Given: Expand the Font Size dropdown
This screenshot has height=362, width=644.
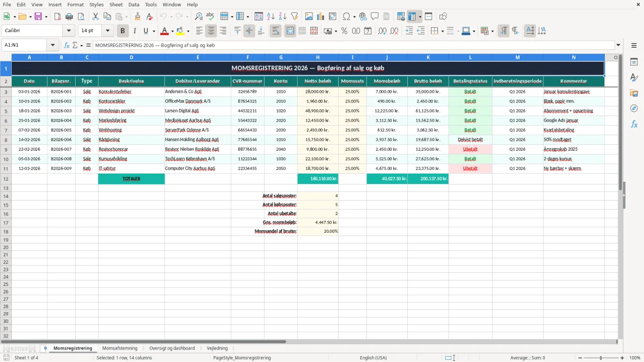Looking at the screenshot, I should pyautogui.click(x=107, y=31).
